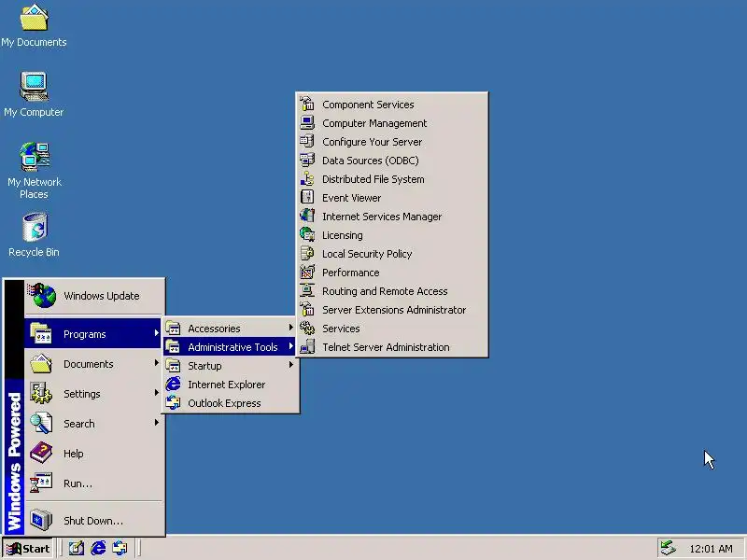Screen dimensions: 747x560
Task: Click the Configure Your Server icon
Action: (307, 141)
